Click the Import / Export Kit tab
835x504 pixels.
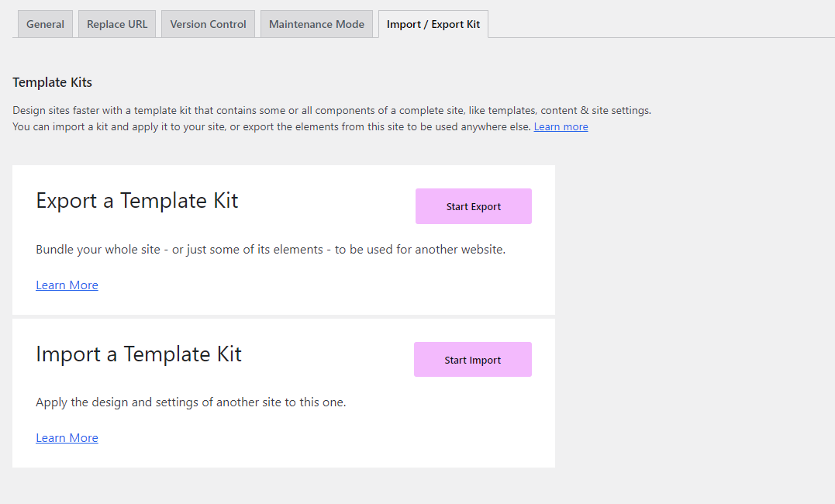click(433, 24)
